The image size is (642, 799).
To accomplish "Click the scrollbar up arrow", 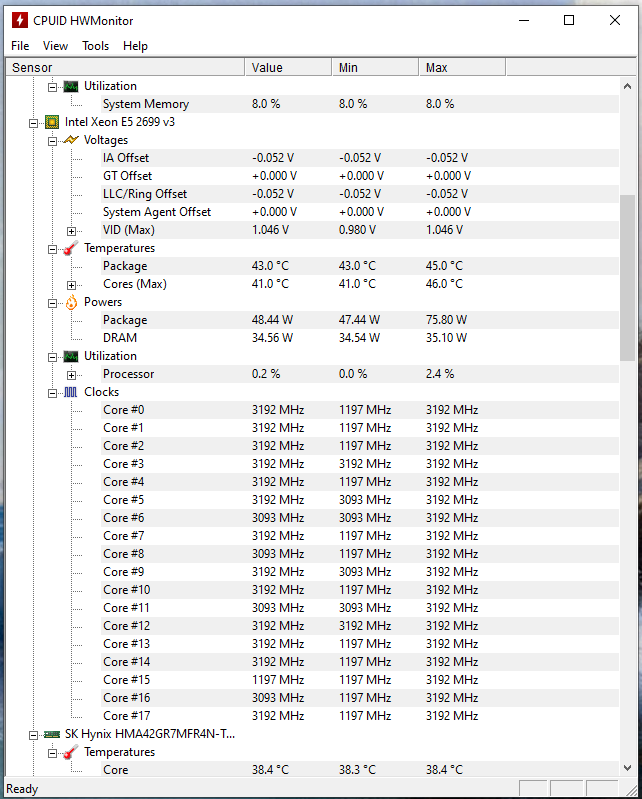I will pos(627,86).
